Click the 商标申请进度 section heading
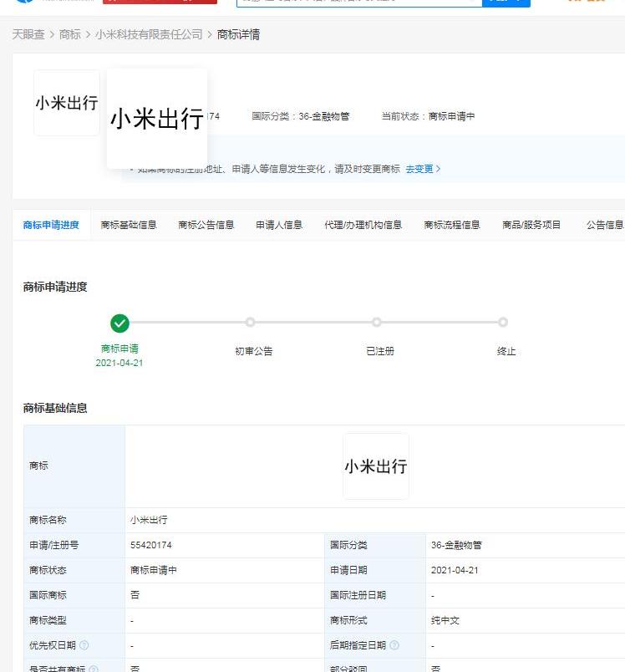The image size is (625, 672). coord(55,287)
